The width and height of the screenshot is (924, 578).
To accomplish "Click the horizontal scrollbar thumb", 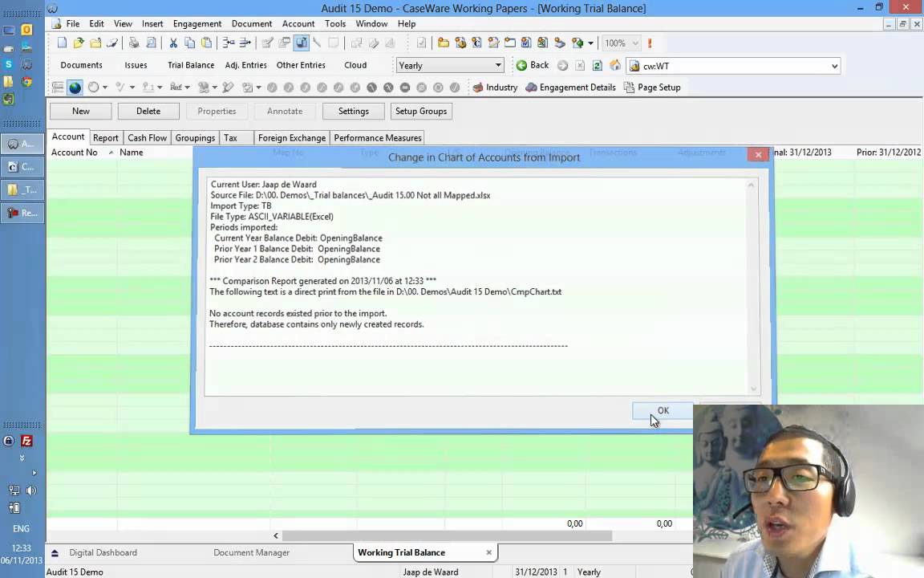I will 447,535.
